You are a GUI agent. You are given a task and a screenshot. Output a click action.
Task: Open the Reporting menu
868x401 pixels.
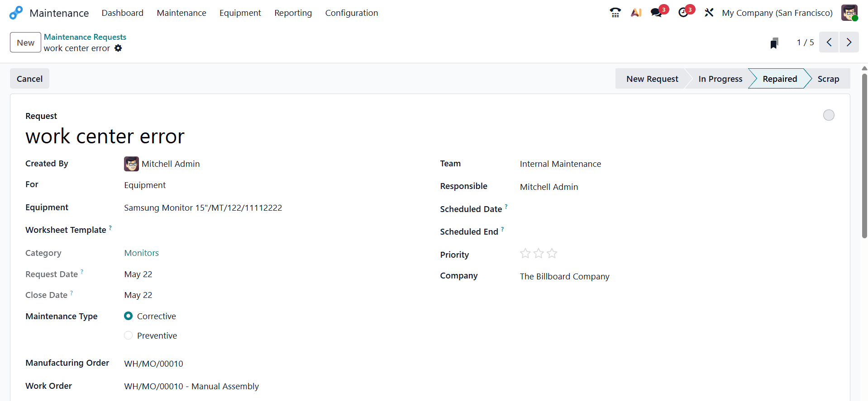(293, 13)
